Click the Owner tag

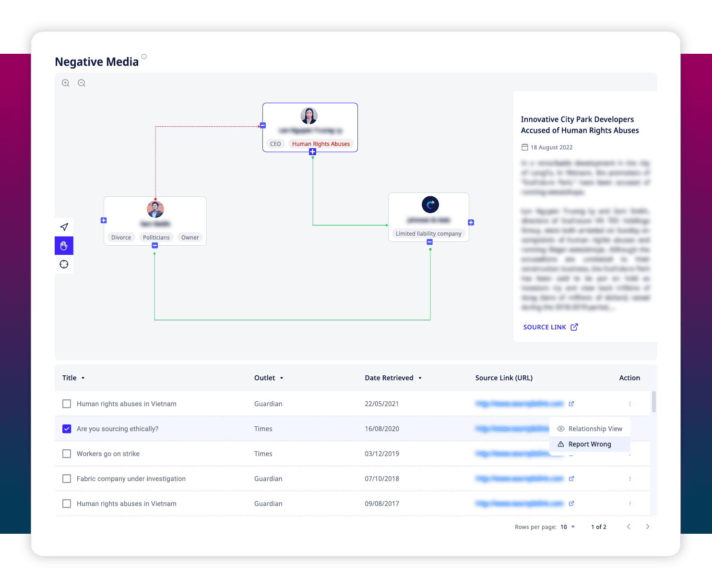pyautogui.click(x=190, y=238)
